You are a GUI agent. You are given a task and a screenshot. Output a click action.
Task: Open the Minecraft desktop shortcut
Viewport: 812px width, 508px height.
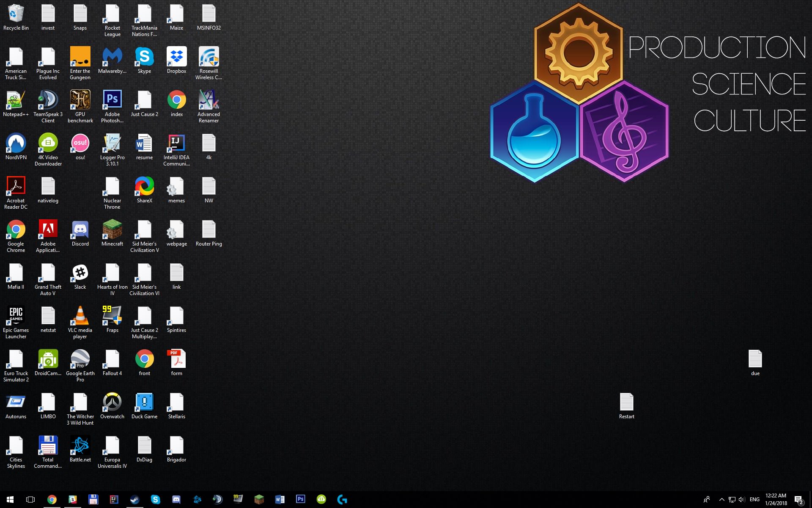112,229
